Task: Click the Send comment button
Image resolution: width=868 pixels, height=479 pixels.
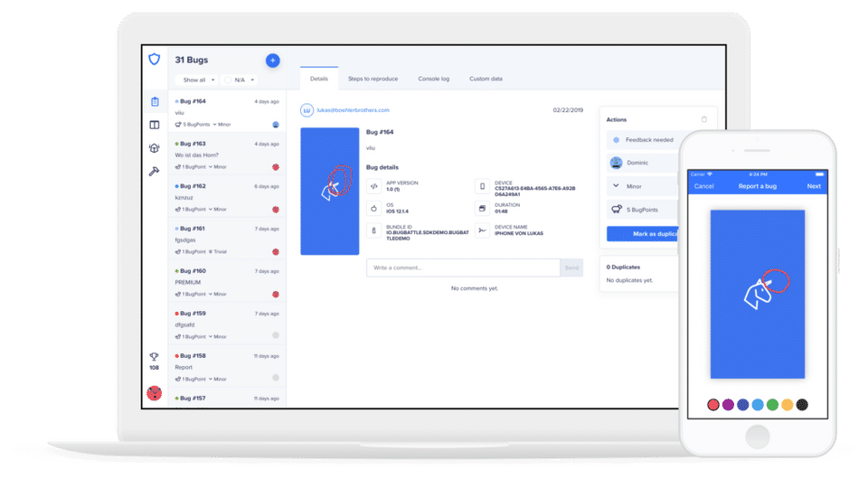Action: (x=571, y=268)
